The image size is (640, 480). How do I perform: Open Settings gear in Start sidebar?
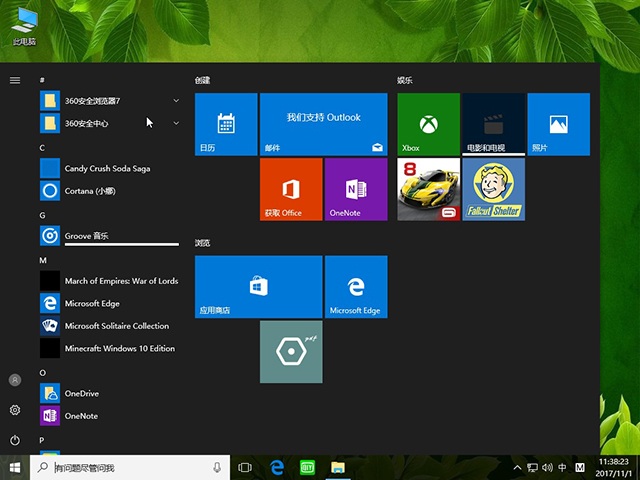(15, 410)
